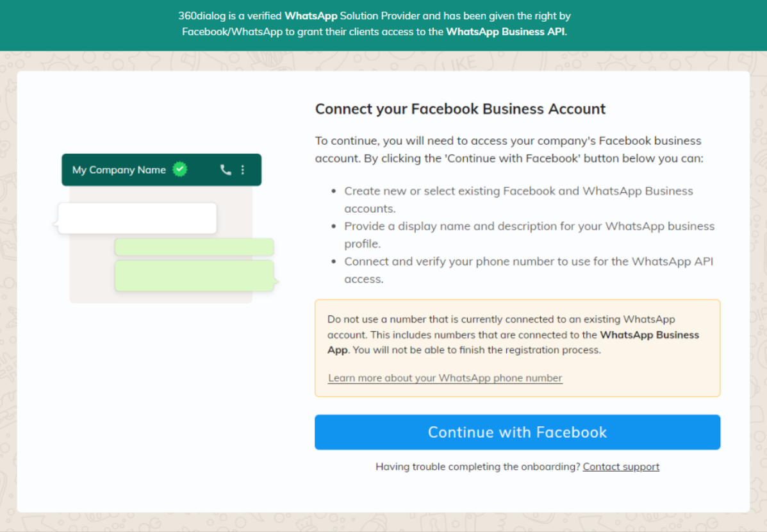
Task: Click the 360dialog name in top banner
Action: (x=201, y=16)
